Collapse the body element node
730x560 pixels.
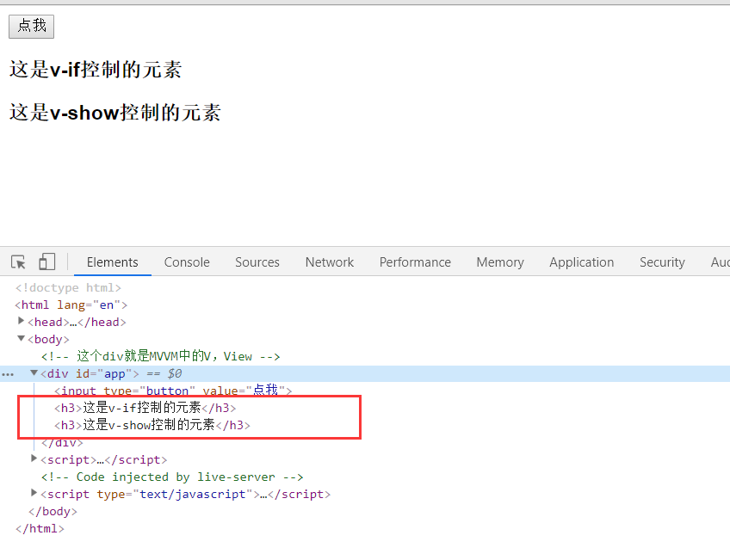(x=21, y=338)
